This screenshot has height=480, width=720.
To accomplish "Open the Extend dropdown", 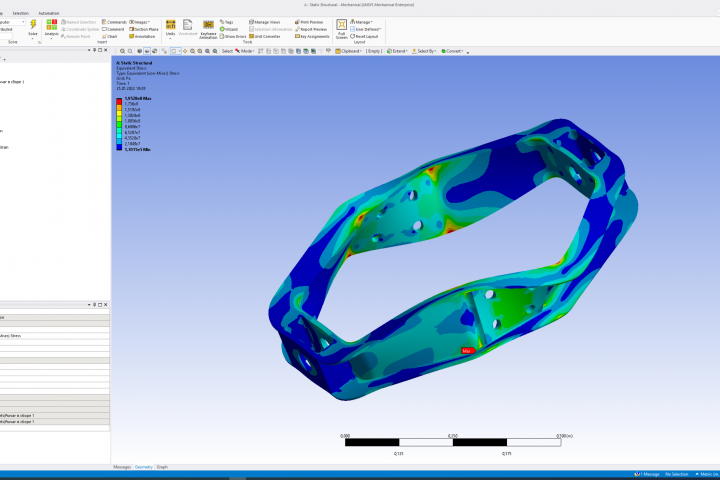I will pyautogui.click(x=397, y=51).
